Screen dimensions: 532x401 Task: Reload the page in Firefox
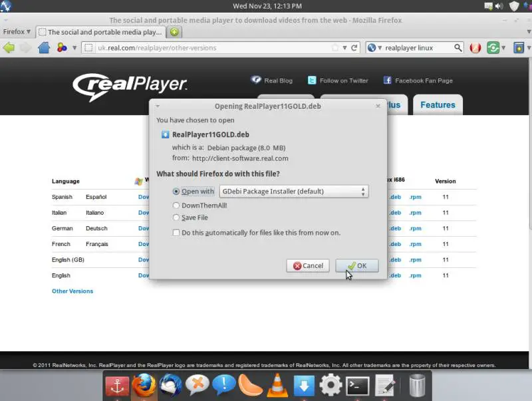[x=354, y=48]
